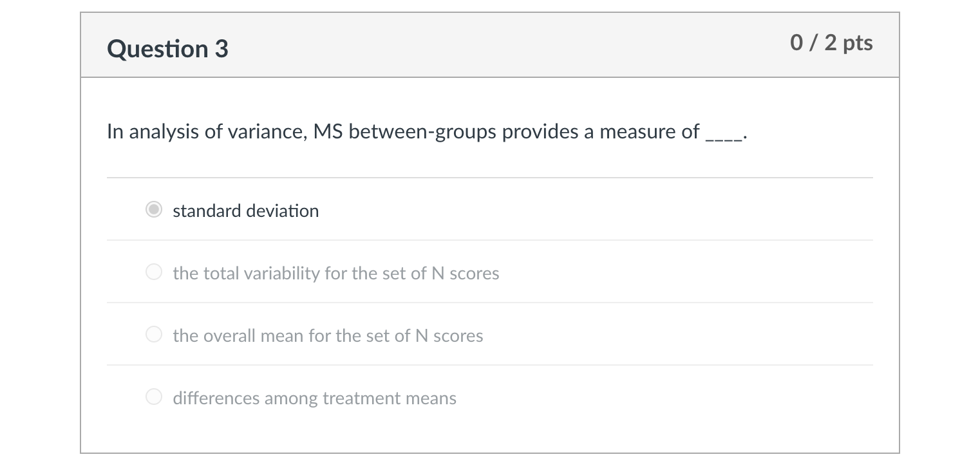
Task: Click the "pts" text in the header
Action: (x=858, y=42)
